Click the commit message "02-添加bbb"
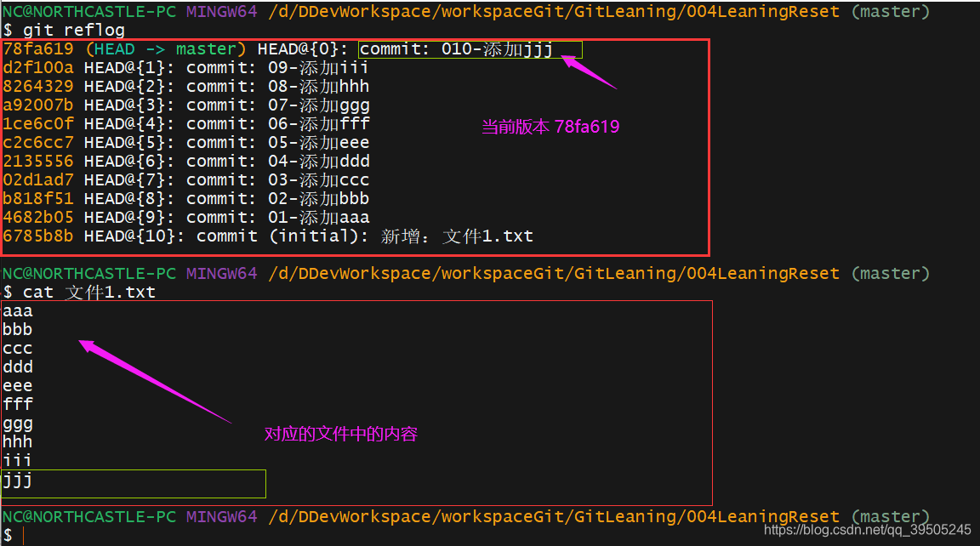980x546 pixels. [319, 199]
